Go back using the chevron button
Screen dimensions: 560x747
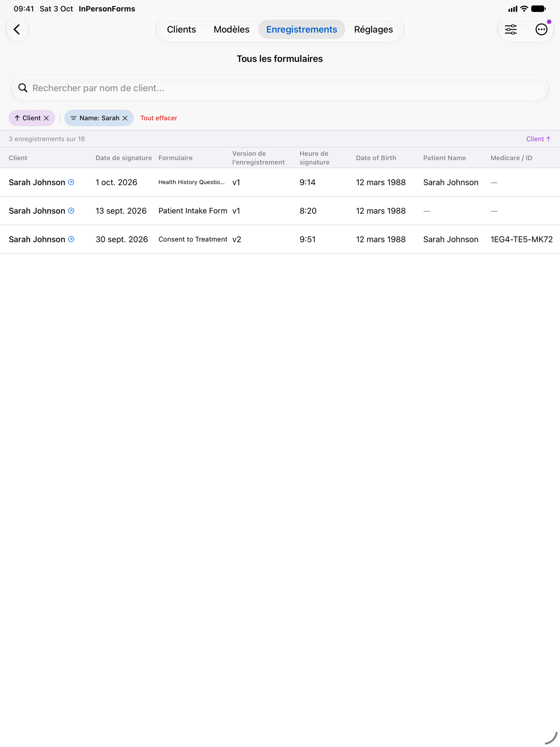coord(17,29)
